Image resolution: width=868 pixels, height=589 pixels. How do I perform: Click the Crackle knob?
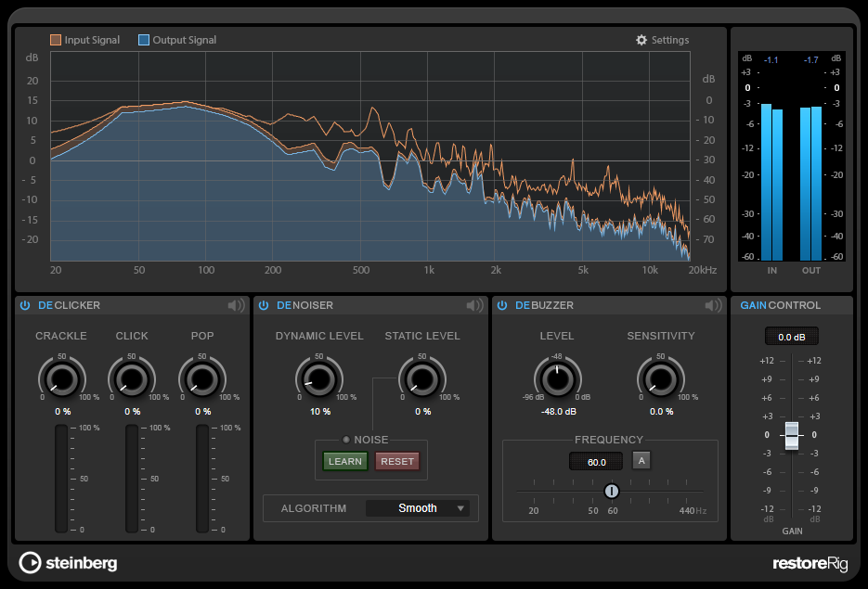point(61,378)
